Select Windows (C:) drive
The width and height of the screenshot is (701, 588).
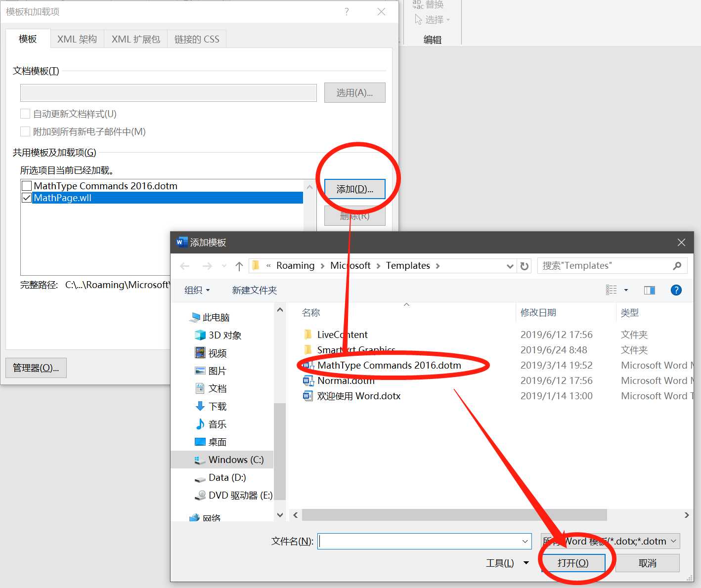(222, 460)
